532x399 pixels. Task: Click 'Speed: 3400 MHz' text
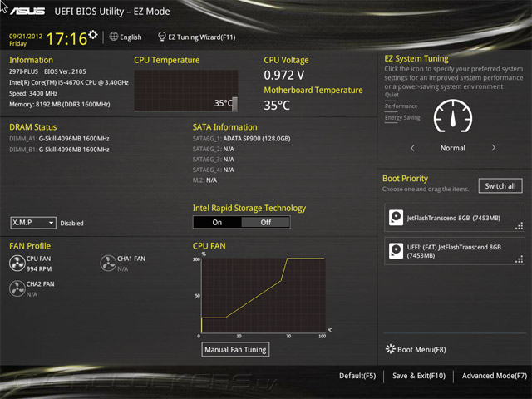33,93
